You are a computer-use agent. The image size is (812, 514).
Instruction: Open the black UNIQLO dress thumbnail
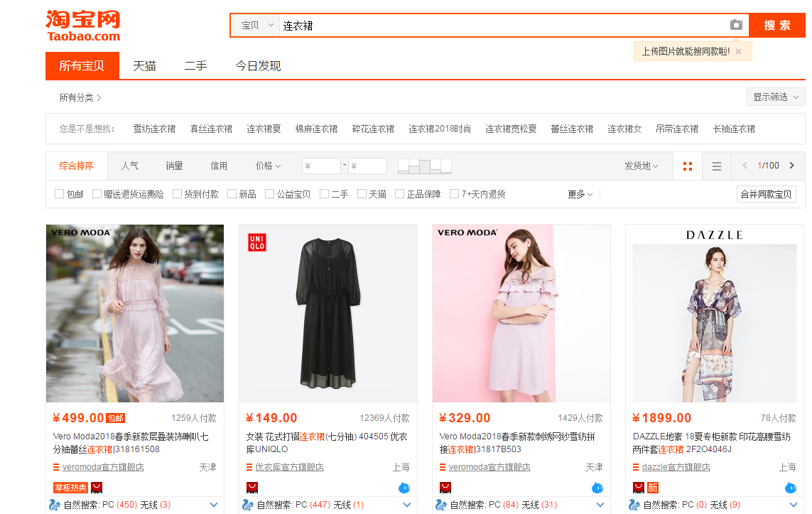tap(327, 313)
